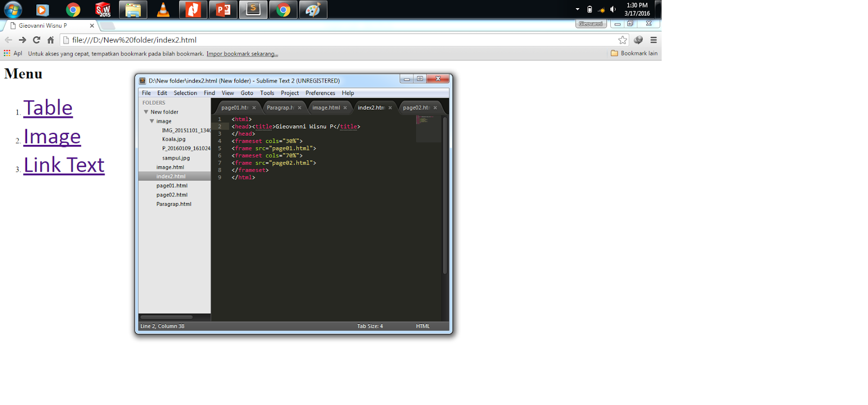Close the page01.html editor tab

coord(254,107)
